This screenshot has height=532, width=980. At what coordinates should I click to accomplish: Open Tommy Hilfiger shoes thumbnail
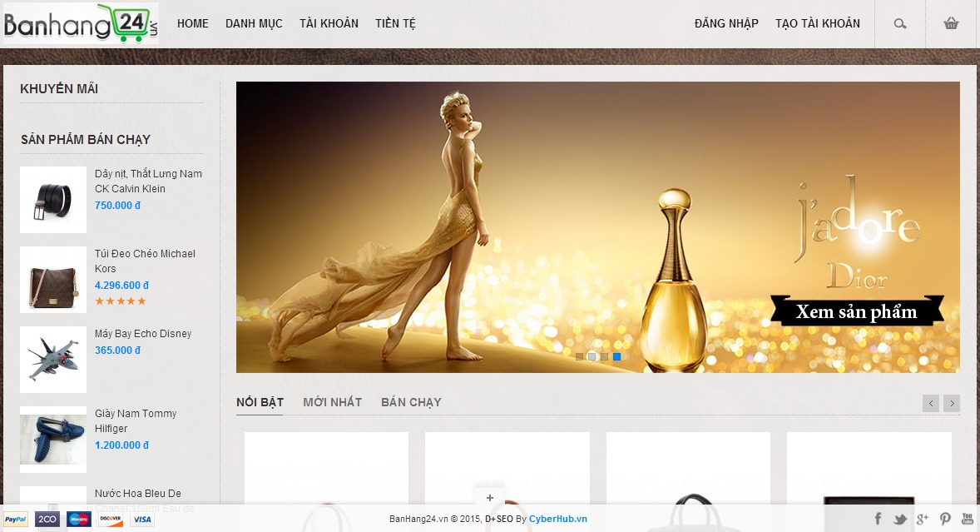(53, 440)
